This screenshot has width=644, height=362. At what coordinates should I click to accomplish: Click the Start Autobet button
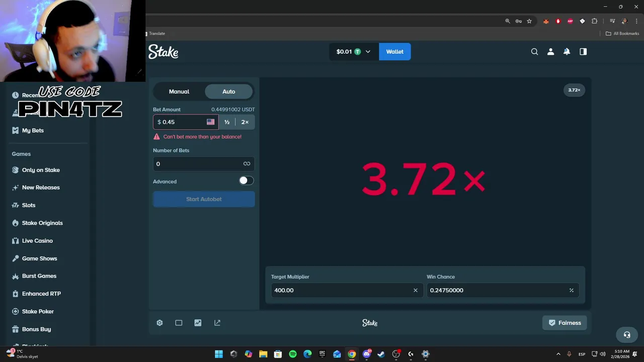(204, 199)
